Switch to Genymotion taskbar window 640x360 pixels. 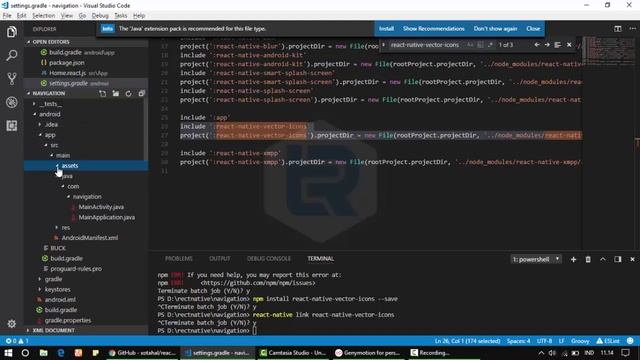click(x=368, y=353)
